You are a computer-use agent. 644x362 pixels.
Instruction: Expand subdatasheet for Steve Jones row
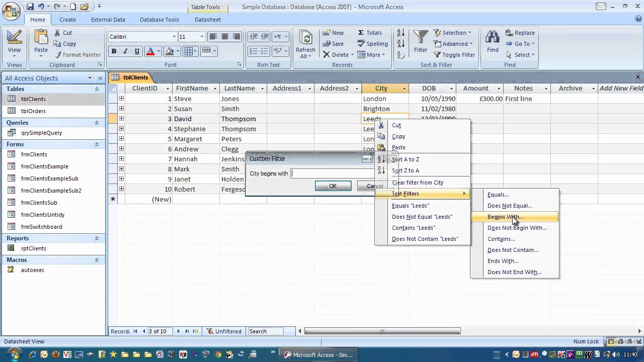(x=121, y=99)
